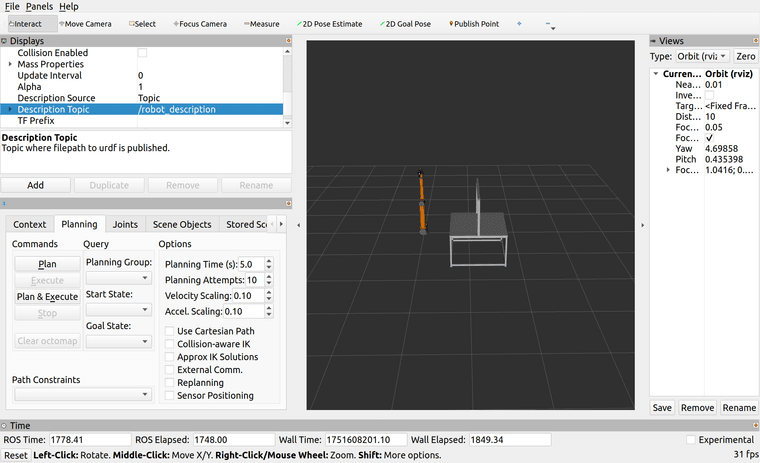Viewport: 760px width, 463px height.
Task: Click the Views panel title icon
Action: pyautogui.click(x=653, y=41)
